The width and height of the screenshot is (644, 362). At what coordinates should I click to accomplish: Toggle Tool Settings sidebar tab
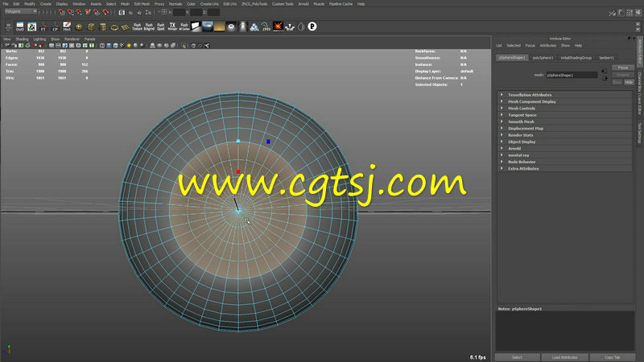639,133
